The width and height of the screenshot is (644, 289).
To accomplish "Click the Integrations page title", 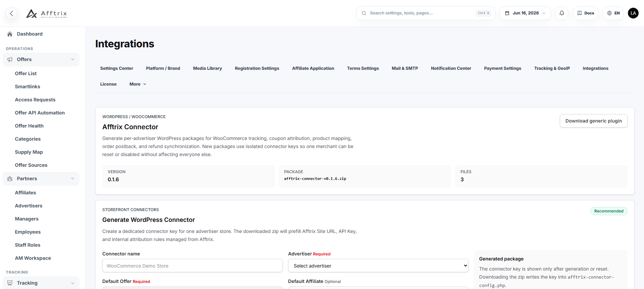I will pos(125,44).
